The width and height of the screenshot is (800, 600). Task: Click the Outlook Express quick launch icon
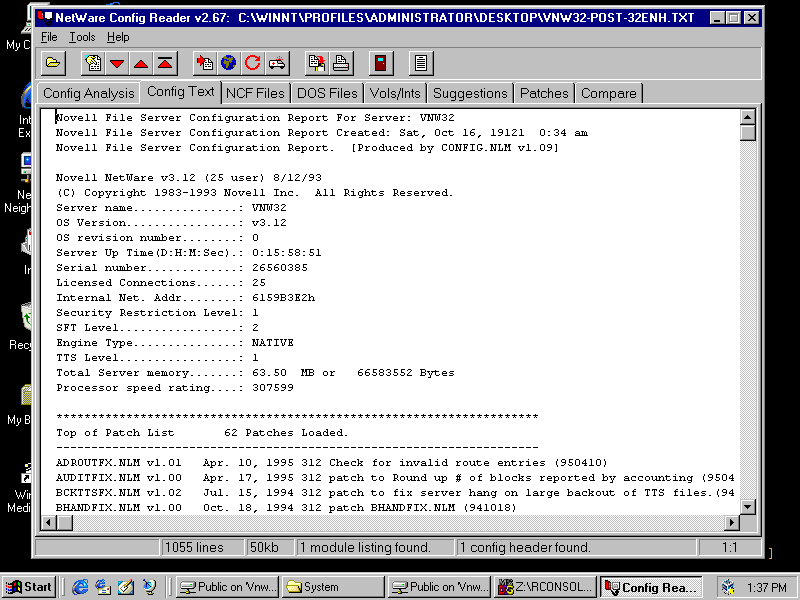pos(103,587)
